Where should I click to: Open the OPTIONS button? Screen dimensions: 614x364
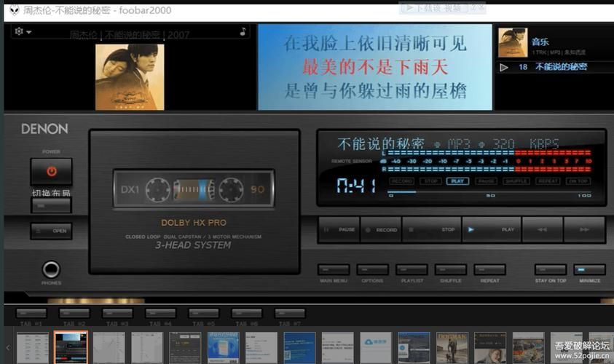click(372, 269)
